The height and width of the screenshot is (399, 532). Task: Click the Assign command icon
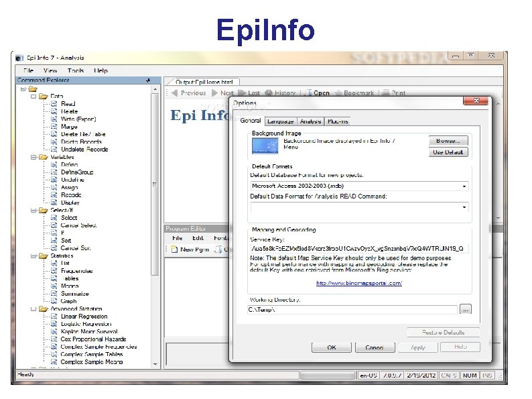[x=54, y=188]
